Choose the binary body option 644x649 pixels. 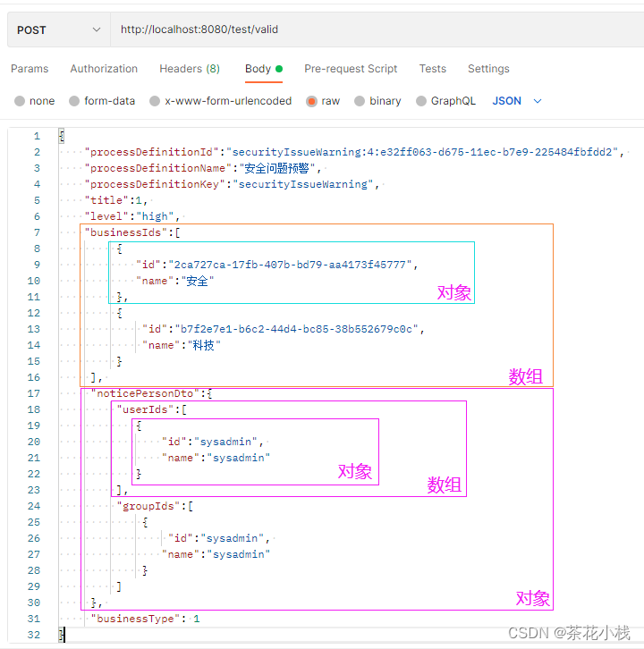[x=360, y=101]
